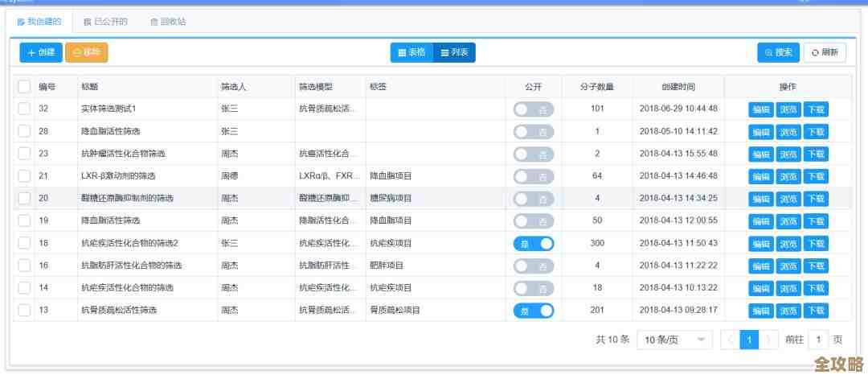Toggle 公开 switch for row 32

coord(534,109)
